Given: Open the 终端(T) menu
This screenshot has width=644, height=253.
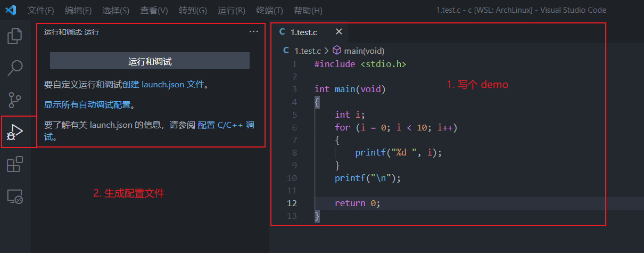Looking at the screenshot, I should pyautogui.click(x=269, y=10).
